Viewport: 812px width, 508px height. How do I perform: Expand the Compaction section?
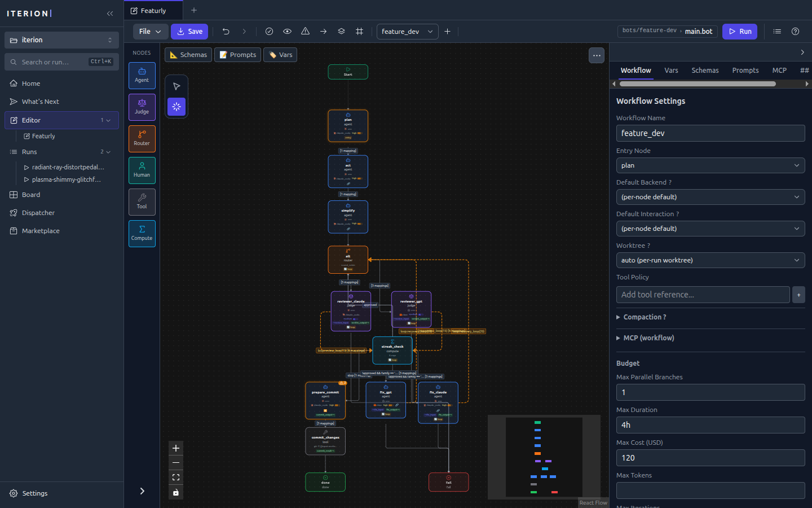tap(641, 317)
